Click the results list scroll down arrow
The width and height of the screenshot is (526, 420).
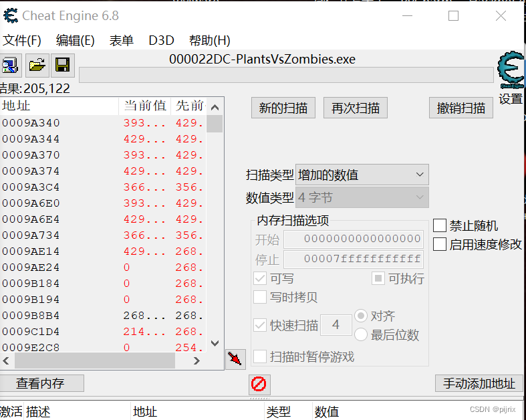[x=215, y=343]
